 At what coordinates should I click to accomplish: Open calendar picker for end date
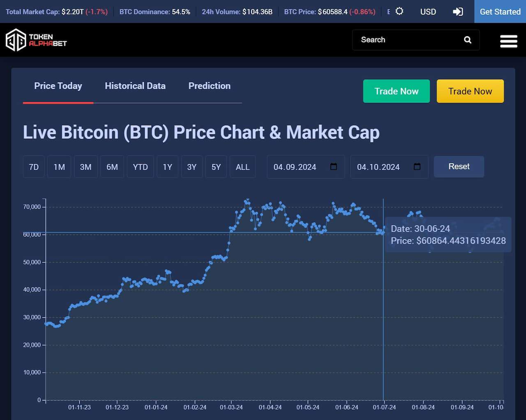pyautogui.click(x=417, y=167)
